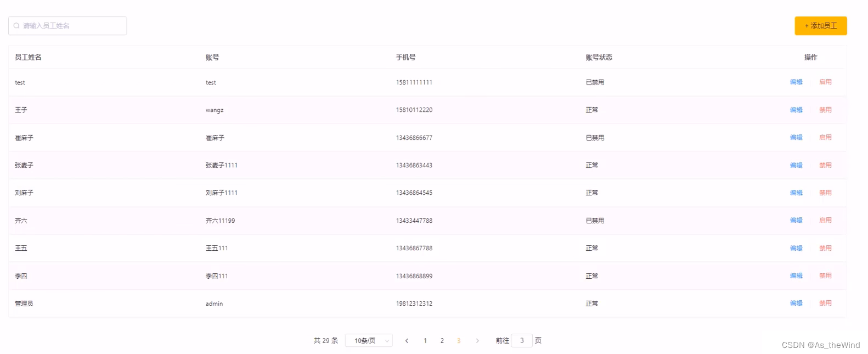
Task: Click the 账号状态 column header
Action: coord(599,57)
